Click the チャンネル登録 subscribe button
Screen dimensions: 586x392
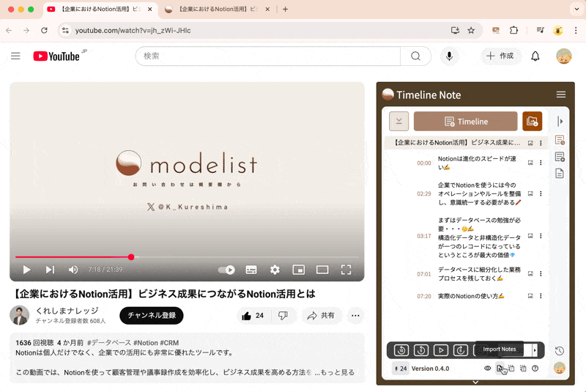(151, 316)
